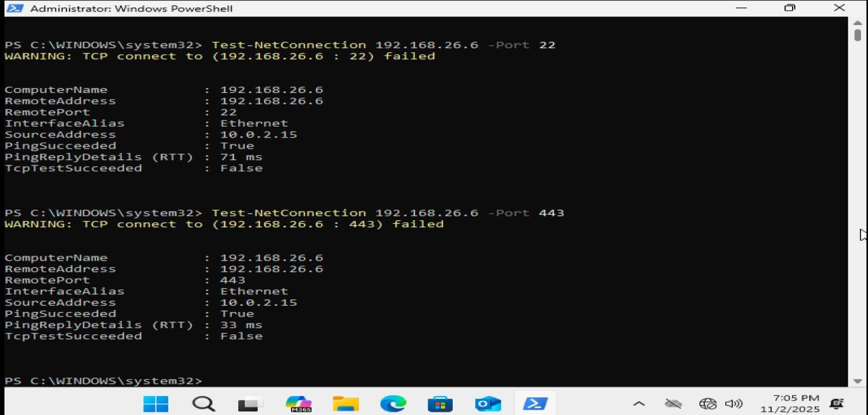Image resolution: width=868 pixels, height=415 pixels.
Task: Launch the Microsoft 365 Copilot app
Action: click(x=298, y=403)
